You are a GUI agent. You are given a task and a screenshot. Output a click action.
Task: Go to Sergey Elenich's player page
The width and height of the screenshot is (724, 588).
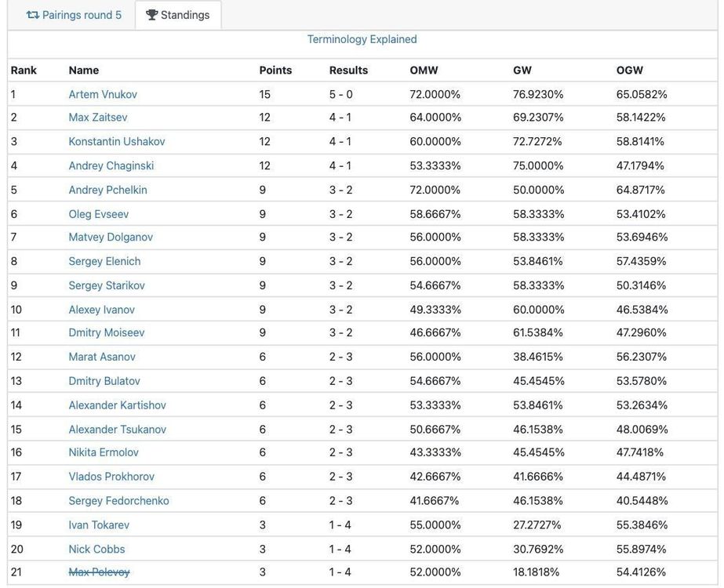(104, 261)
